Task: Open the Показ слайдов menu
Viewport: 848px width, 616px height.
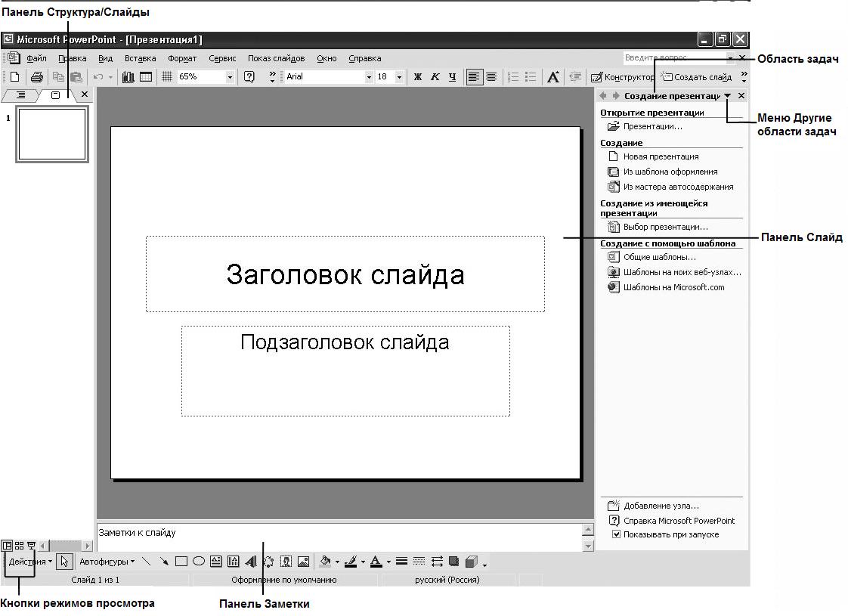Action: 277,58
